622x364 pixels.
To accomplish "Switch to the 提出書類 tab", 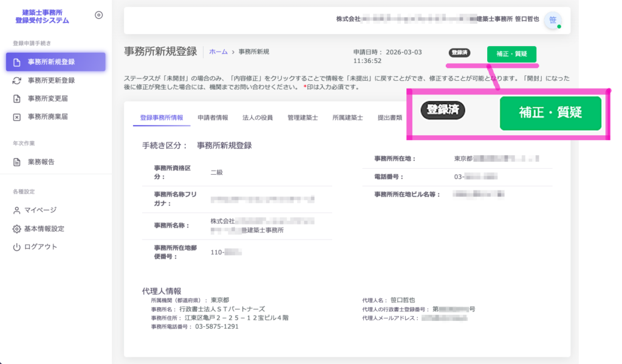I will point(389,118).
